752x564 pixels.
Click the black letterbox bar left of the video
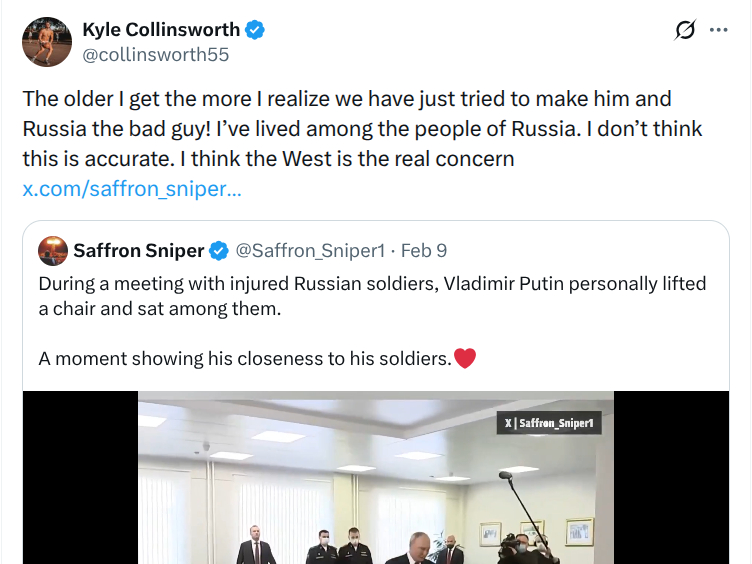pos(80,480)
